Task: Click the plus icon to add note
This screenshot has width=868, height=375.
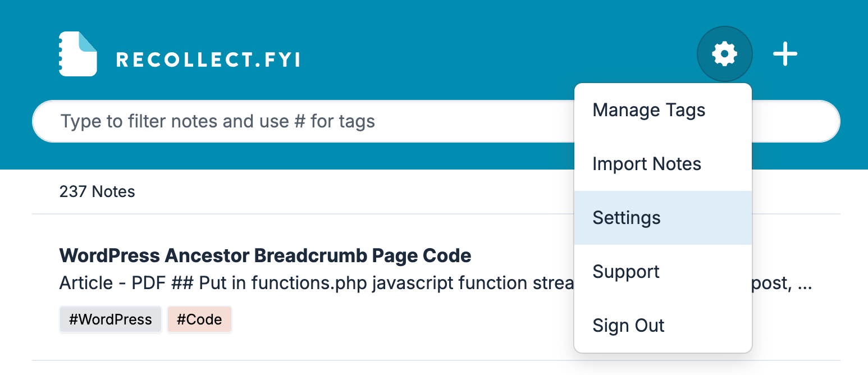Action: point(785,54)
